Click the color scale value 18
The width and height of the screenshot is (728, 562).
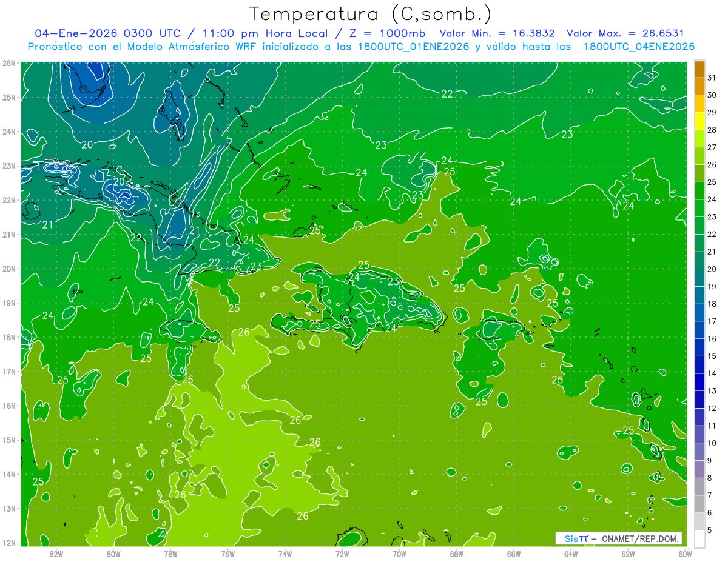[x=712, y=304]
